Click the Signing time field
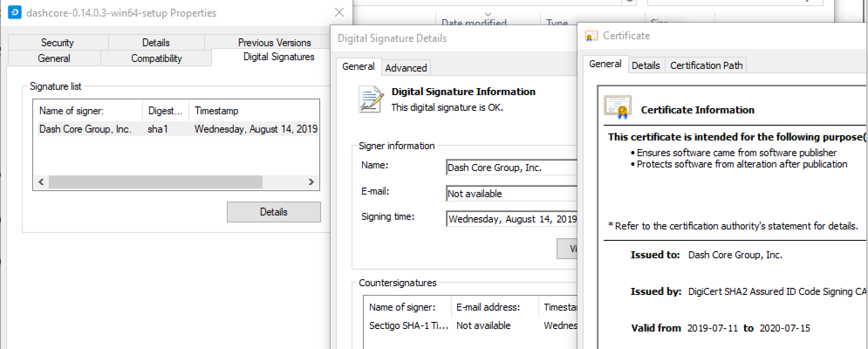Viewport: 868px width, 349px height. (x=512, y=219)
